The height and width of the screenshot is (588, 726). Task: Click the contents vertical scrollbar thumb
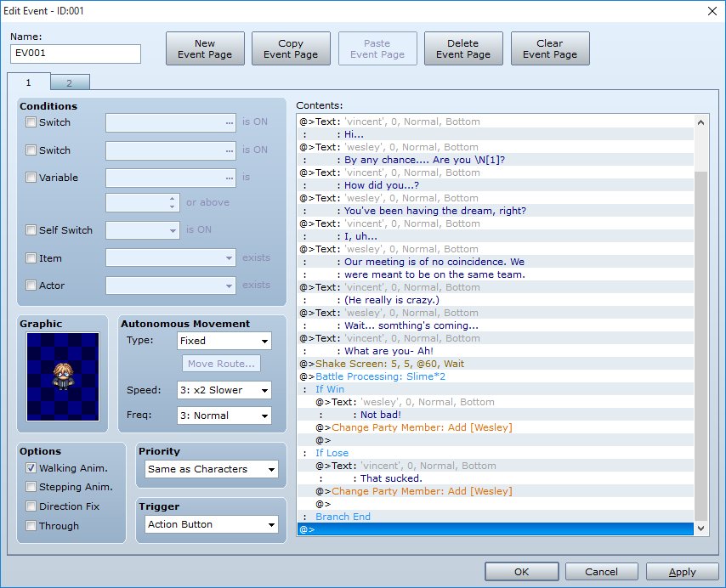[701, 345]
